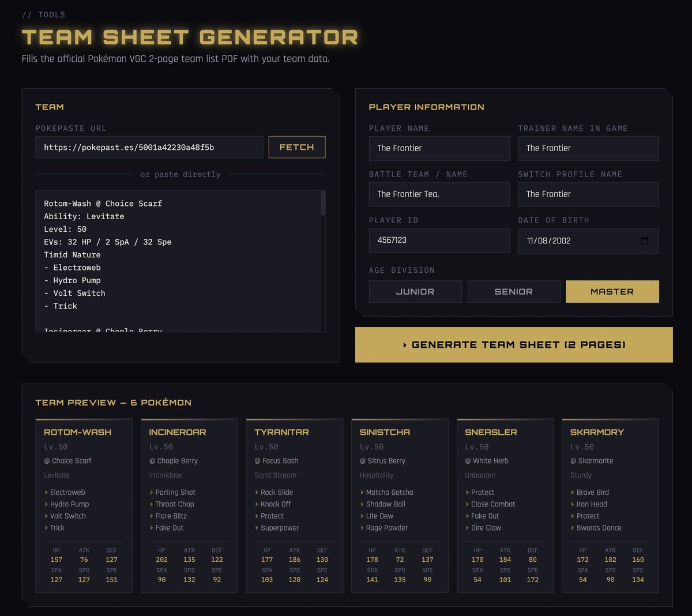The width and height of the screenshot is (692, 616).
Task: Click the Swords Dance move
Action: click(x=599, y=528)
